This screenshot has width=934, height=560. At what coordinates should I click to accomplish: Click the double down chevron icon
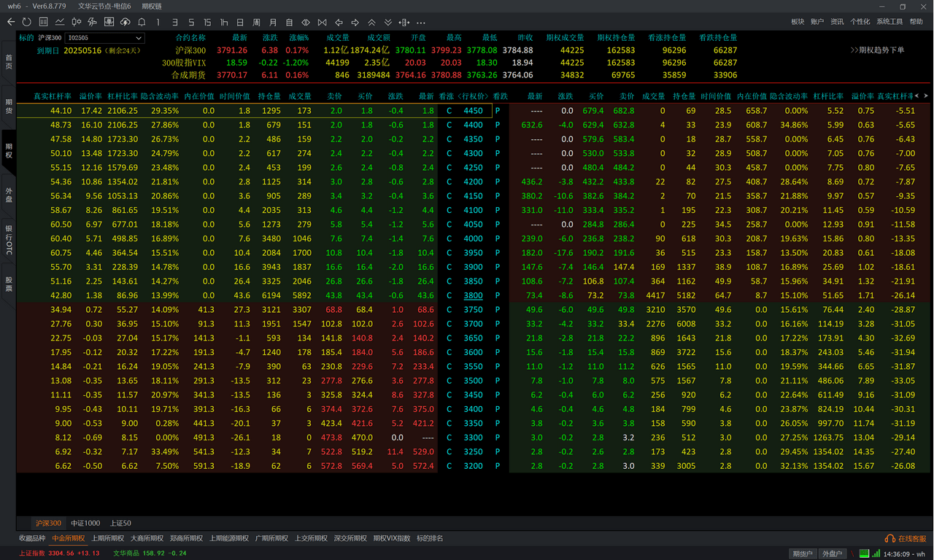pyautogui.click(x=388, y=22)
